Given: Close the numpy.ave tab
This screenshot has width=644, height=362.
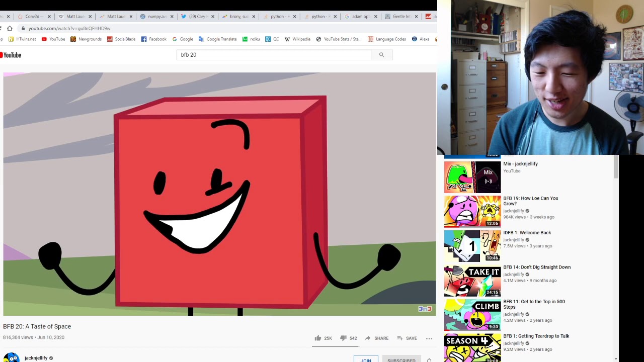Looking at the screenshot, I should (172, 17).
